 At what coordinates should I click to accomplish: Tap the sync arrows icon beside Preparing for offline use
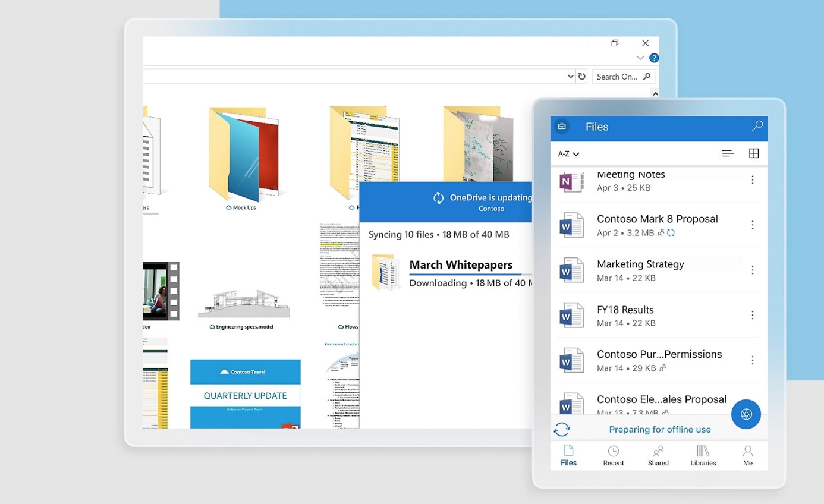[562, 429]
